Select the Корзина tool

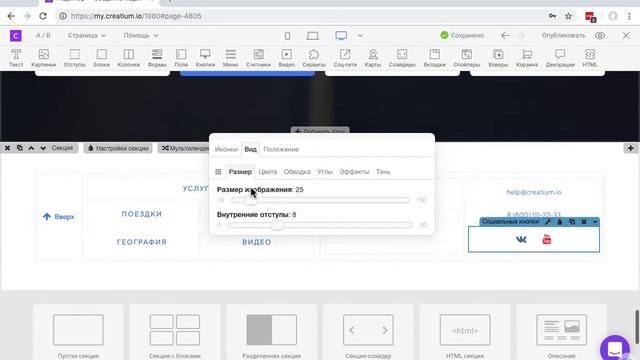(527, 58)
